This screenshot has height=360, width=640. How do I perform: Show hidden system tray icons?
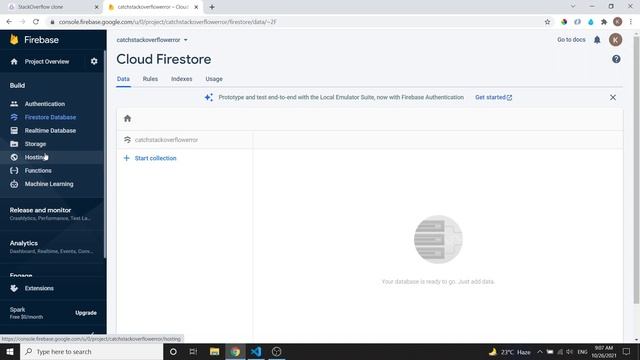(x=540, y=351)
